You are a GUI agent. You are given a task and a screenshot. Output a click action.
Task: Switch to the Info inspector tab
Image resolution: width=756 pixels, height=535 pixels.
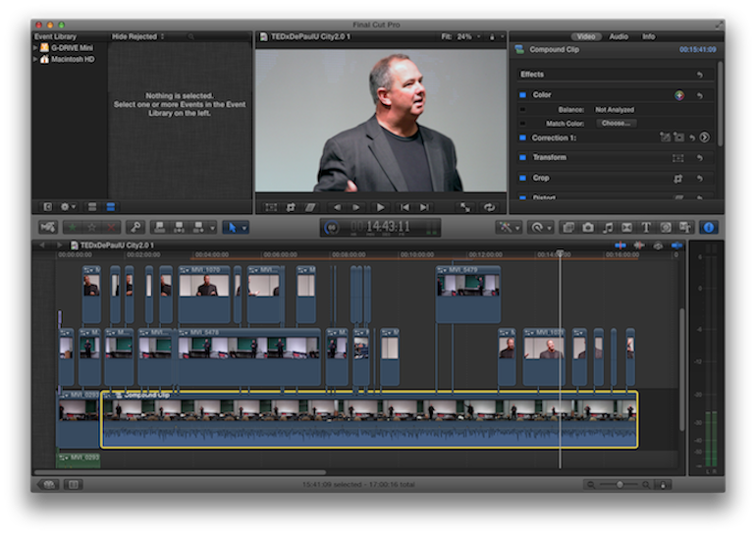(x=648, y=36)
